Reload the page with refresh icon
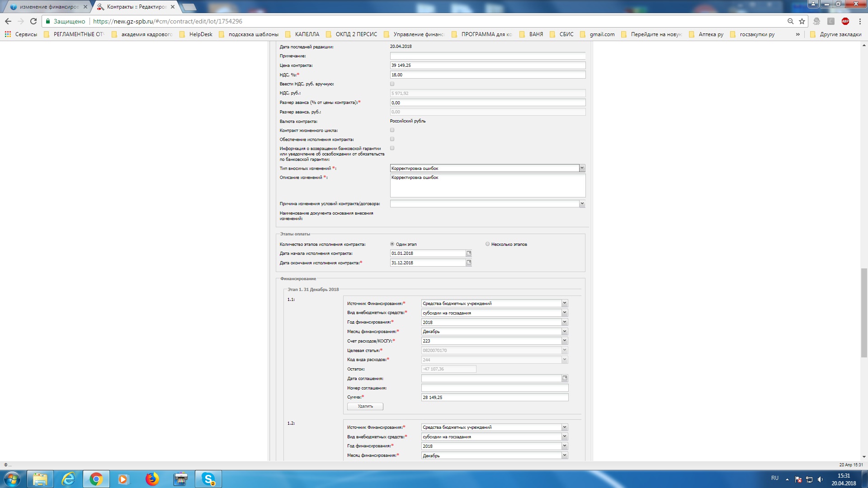This screenshot has width=868, height=488. click(x=33, y=21)
